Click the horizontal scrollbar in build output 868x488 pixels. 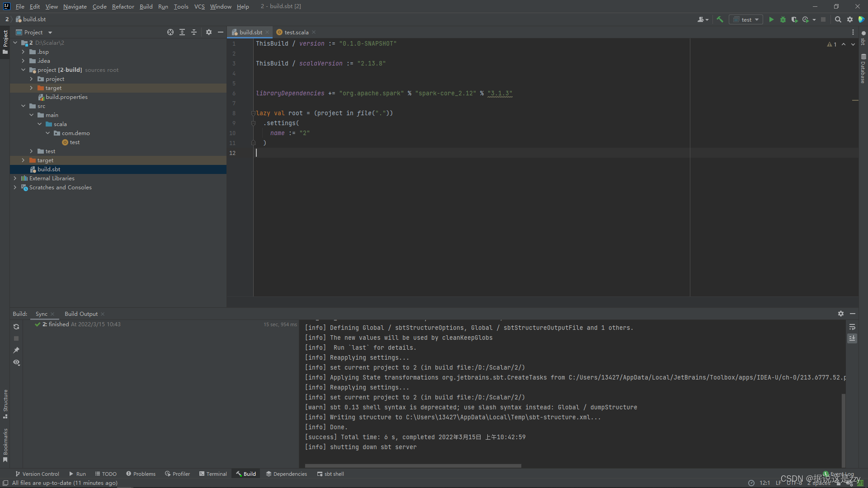click(x=413, y=465)
